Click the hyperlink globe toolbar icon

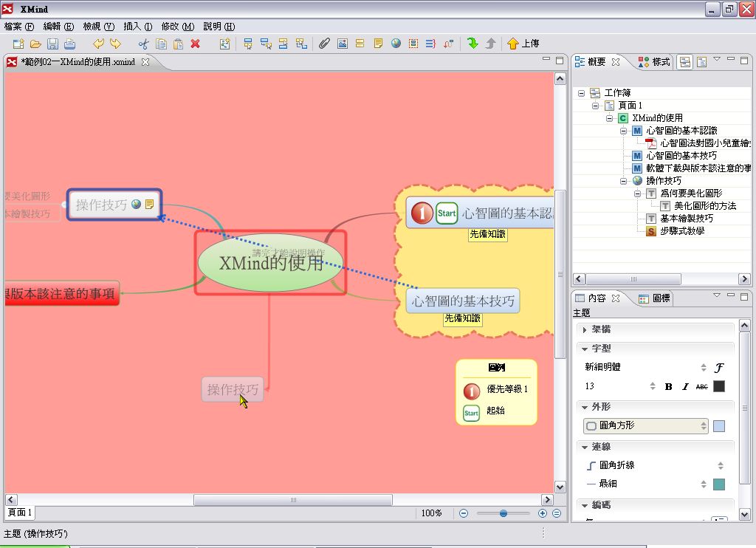396,44
